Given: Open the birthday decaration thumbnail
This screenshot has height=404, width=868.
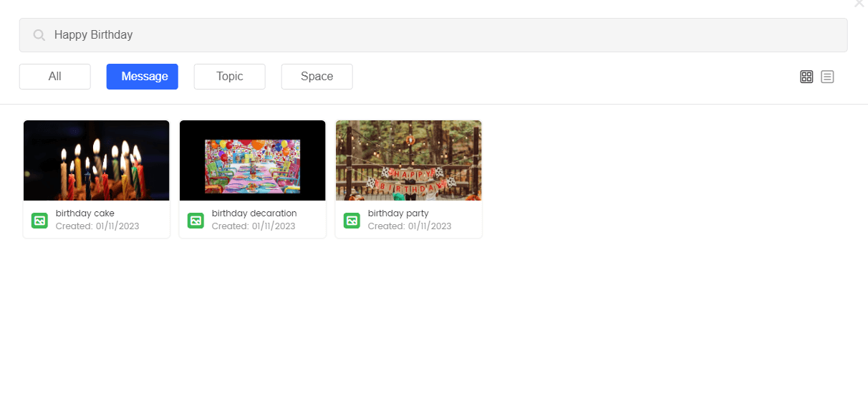Looking at the screenshot, I should coord(253,160).
